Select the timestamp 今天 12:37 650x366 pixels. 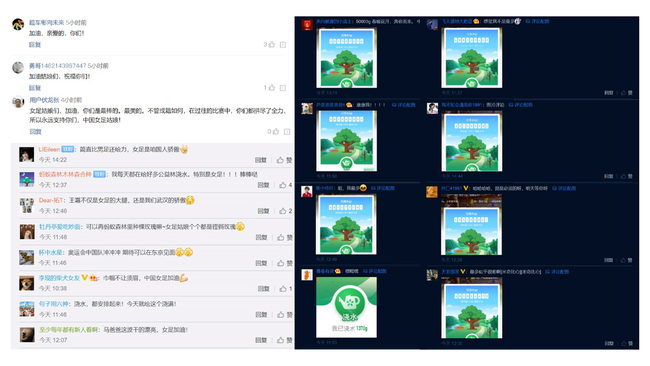coord(53,185)
